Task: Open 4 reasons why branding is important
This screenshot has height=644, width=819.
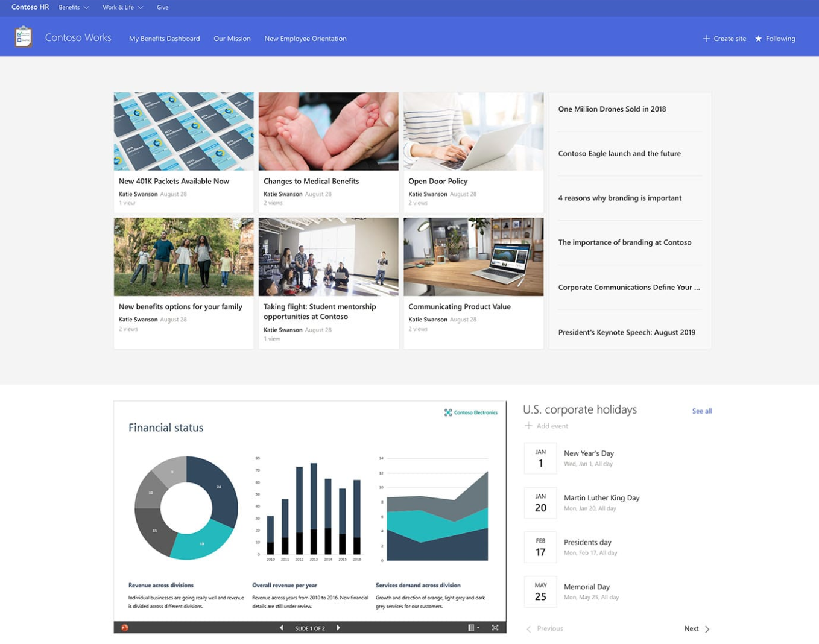Action: pos(620,198)
